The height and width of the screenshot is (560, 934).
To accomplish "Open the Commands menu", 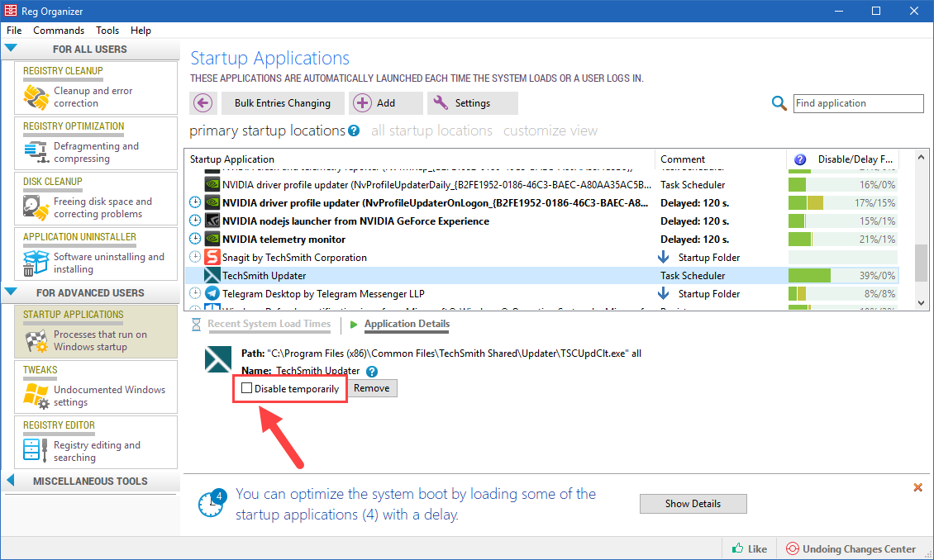I will click(x=59, y=31).
